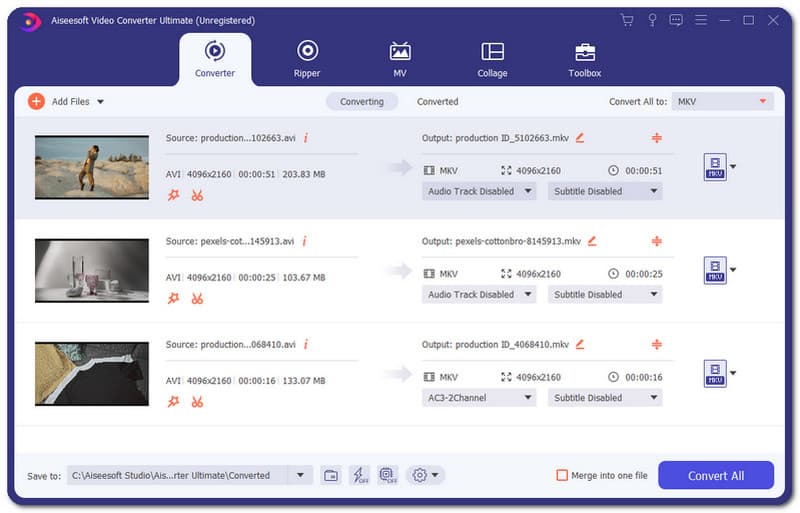Open edit effects for pexels-cot...145913.avi
Image resolution: width=800 pixels, height=513 pixels.
173,299
